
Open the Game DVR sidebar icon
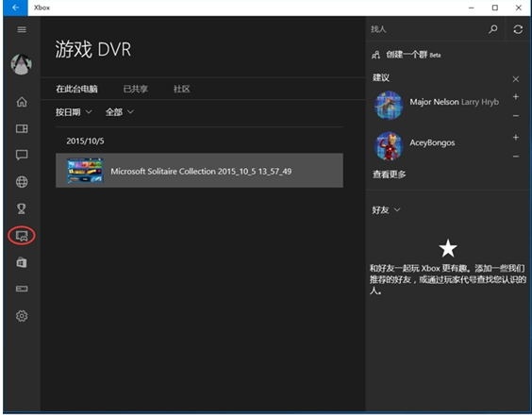pos(22,236)
